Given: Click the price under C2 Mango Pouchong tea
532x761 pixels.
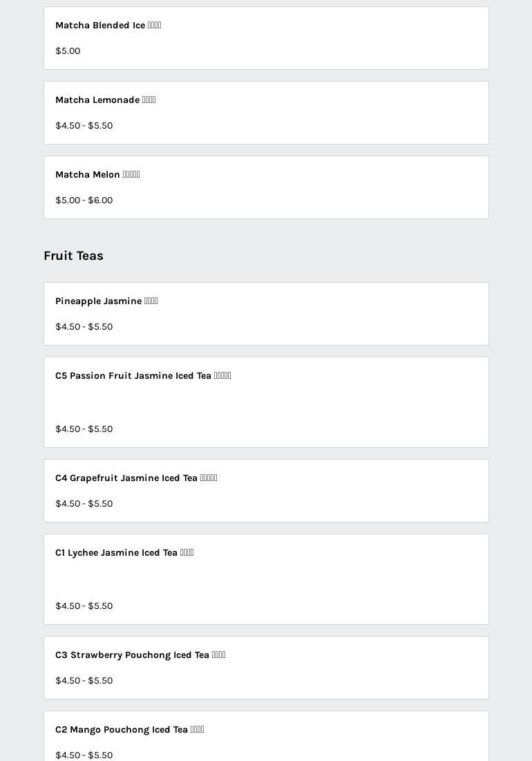Looking at the screenshot, I should (x=84, y=755).
